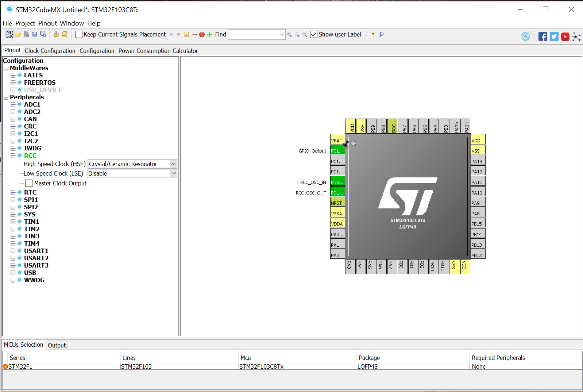583x392 pixels.
Task: Click the Generate Report scroll icon
Action: pos(65,34)
